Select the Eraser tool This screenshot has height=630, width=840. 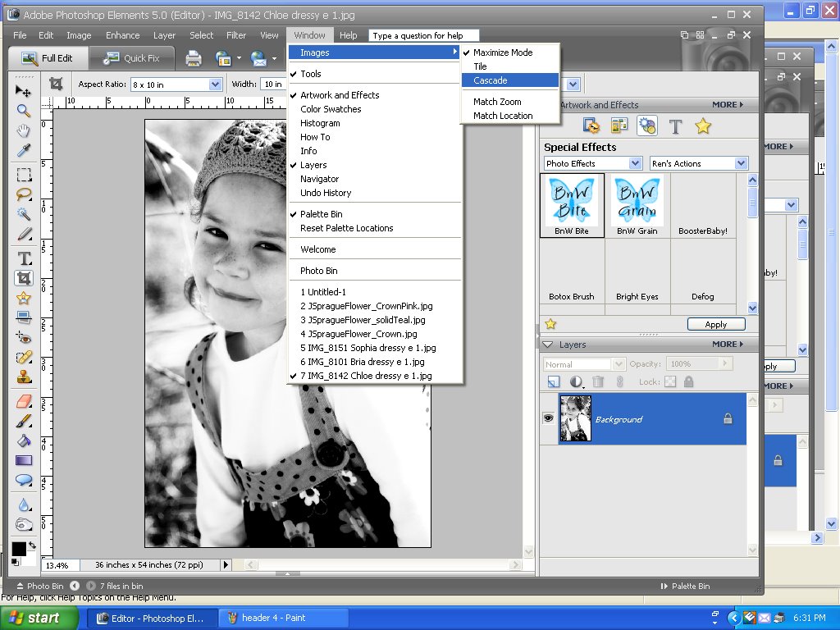pyautogui.click(x=24, y=400)
